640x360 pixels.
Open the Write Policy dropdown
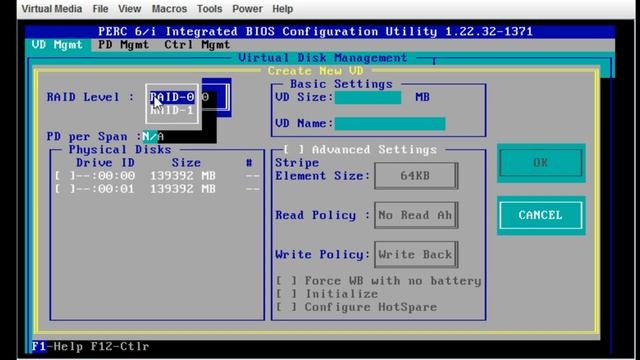[416, 254]
